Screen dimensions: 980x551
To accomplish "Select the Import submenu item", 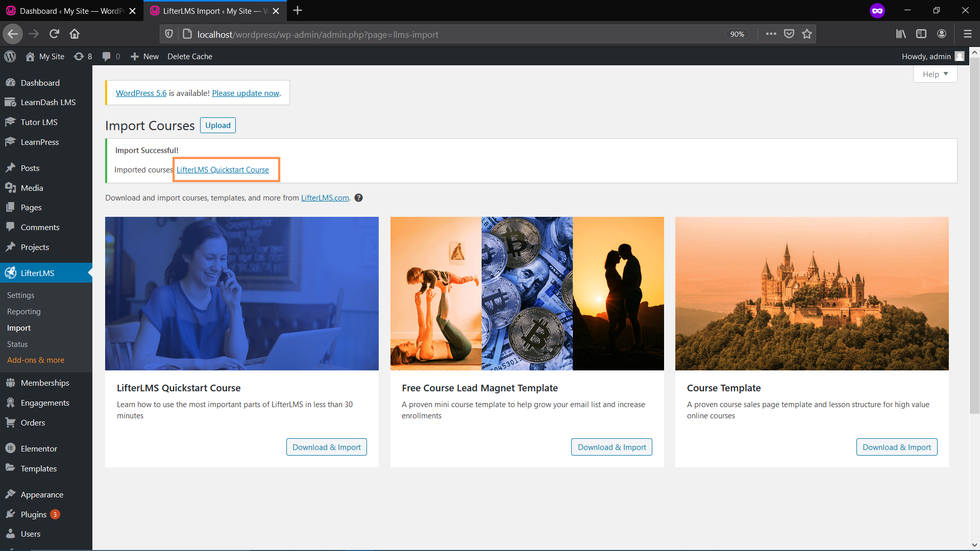I will [x=19, y=328].
